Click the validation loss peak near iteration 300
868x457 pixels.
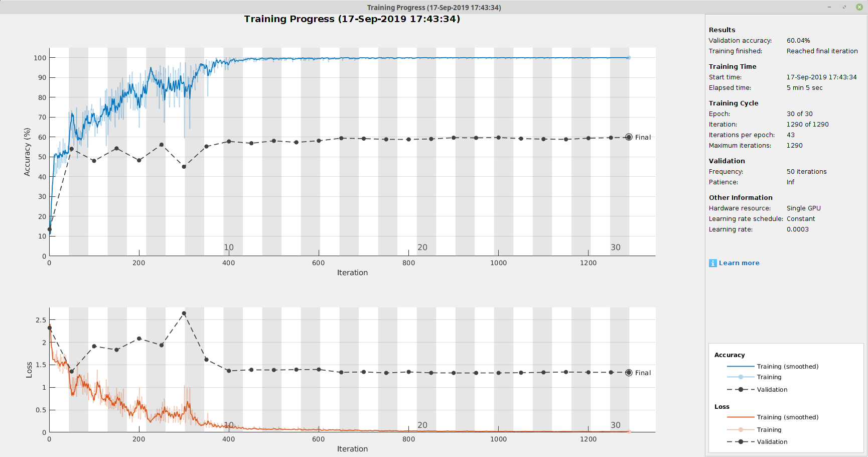[x=184, y=313]
